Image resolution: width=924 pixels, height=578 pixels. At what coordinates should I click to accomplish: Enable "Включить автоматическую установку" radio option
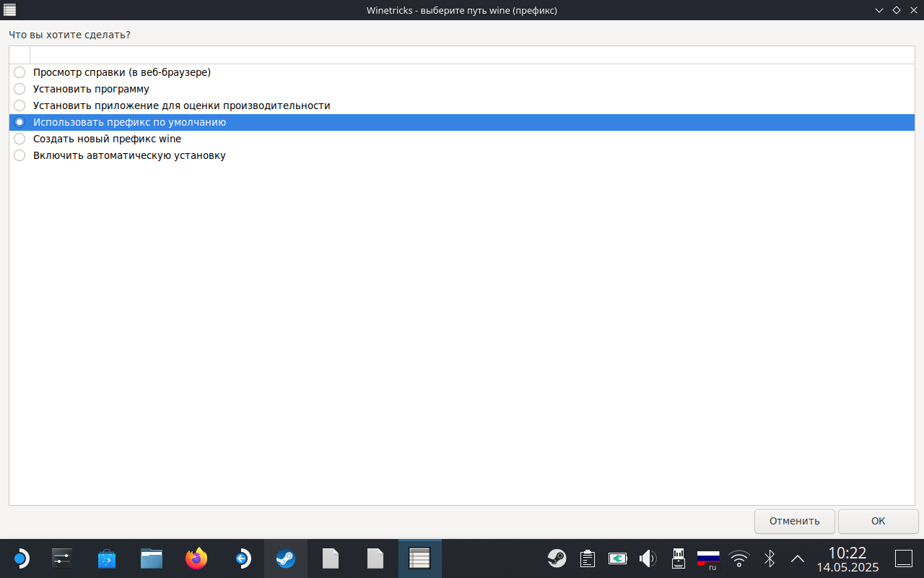pos(19,155)
